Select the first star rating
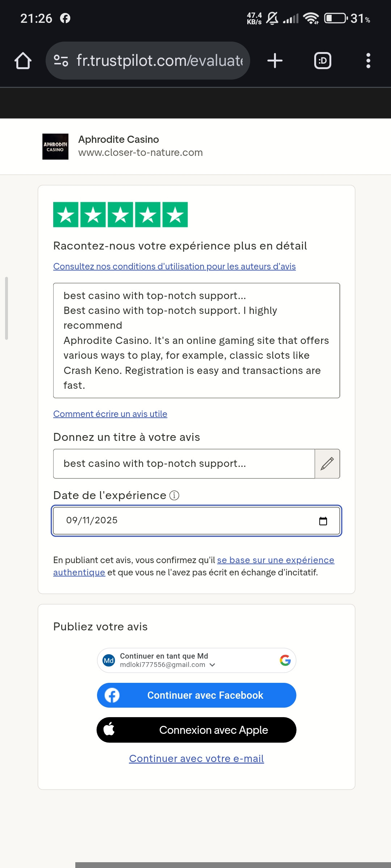This screenshot has height=868, width=391. (x=66, y=215)
